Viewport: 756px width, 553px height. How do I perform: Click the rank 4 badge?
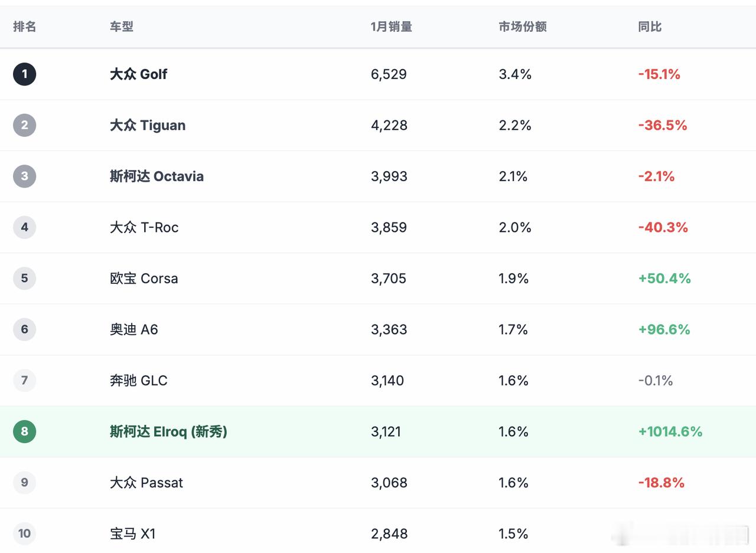pyautogui.click(x=24, y=227)
